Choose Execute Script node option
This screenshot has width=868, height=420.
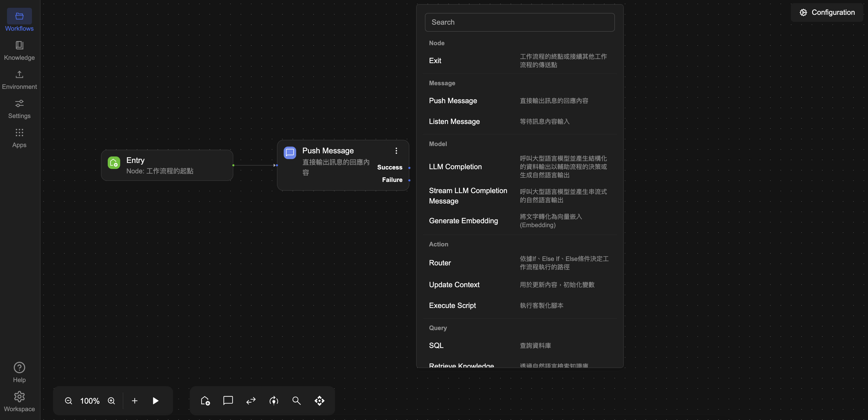coord(452,305)
